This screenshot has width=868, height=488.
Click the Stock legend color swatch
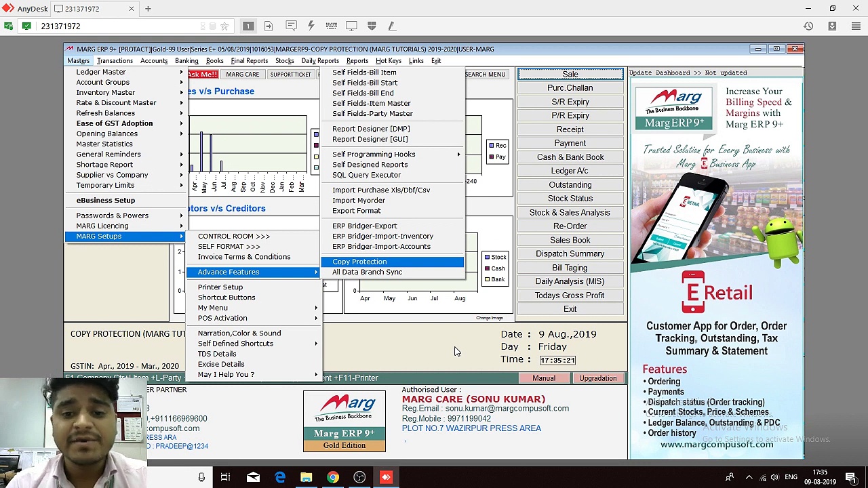click(487, 257)
